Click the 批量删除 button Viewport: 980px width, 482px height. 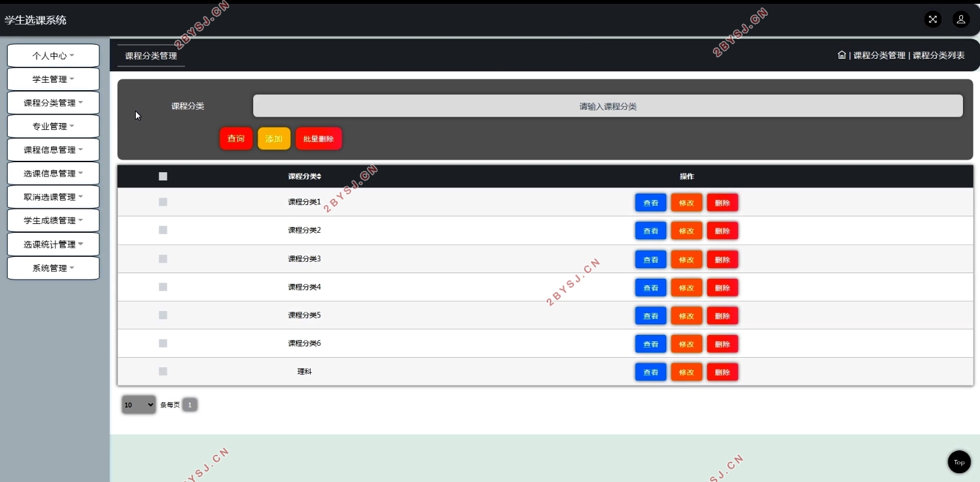pyautogui.click(x=319, y=139)
